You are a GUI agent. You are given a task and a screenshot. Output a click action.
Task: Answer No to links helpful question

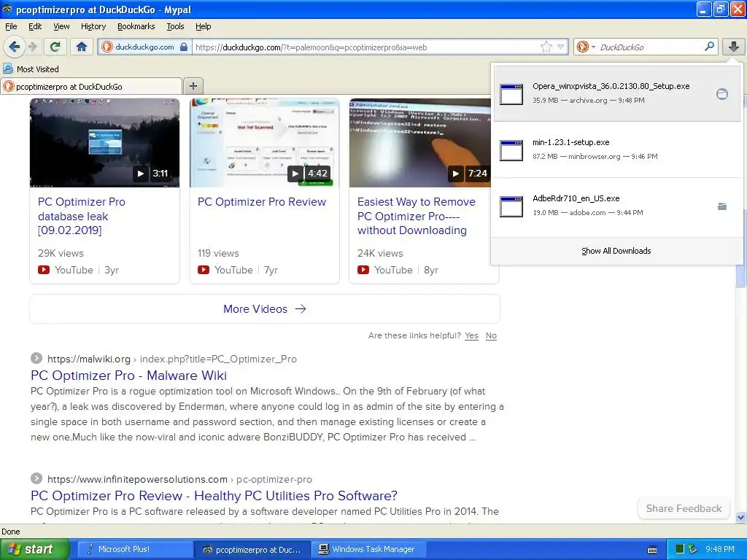point(491,335)
